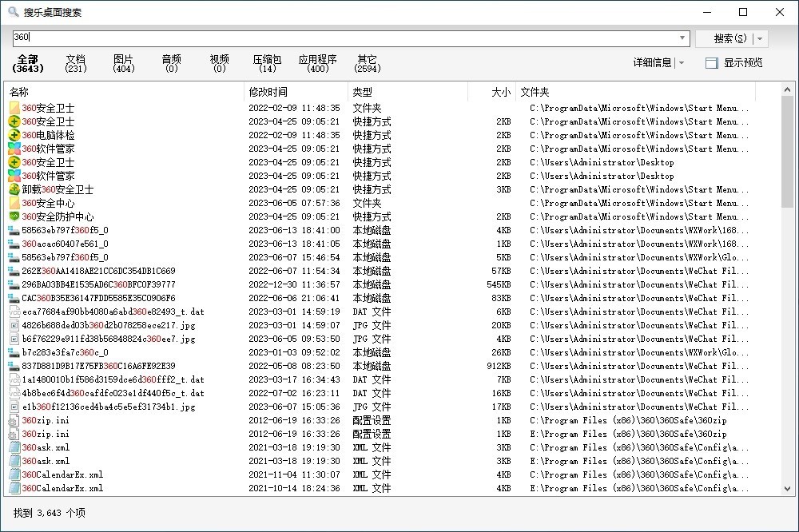Click the 360安全防护中心 shortcut icon
This screenshot has height=532, width=799.
pyautogui.click(x=14, y=216)
